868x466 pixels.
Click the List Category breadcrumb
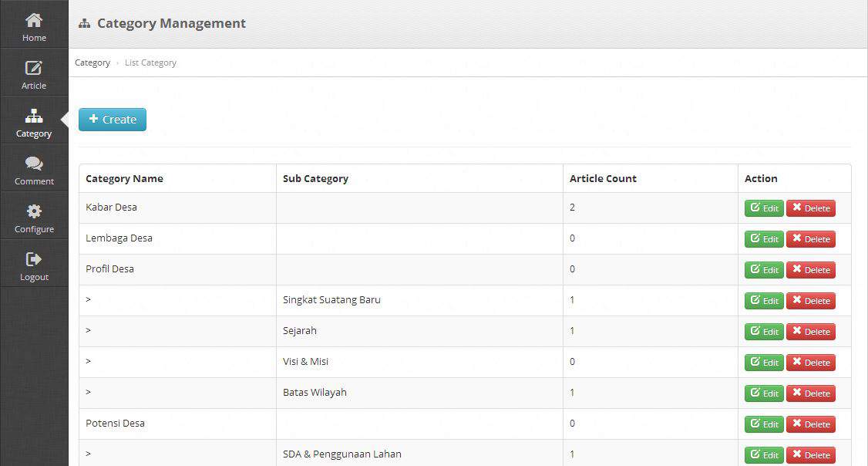150,62
